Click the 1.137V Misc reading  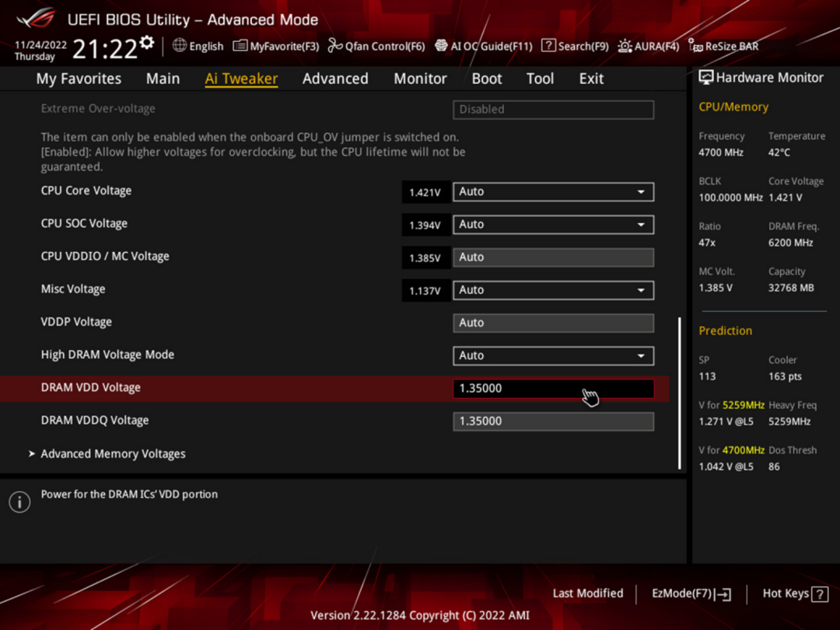click(425, 291)
